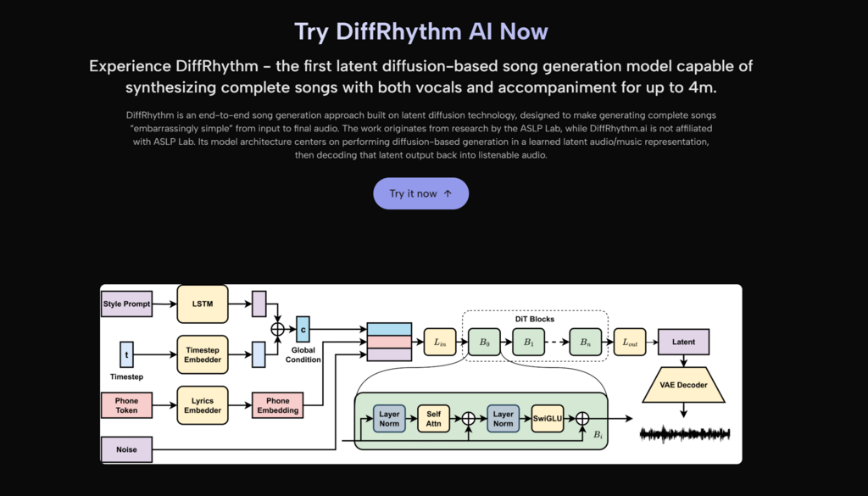Viewport: 868px width, 496px height.
Task: Click the Timestep Embedder block
Action: pyautogui.click(x=203, y=354)
